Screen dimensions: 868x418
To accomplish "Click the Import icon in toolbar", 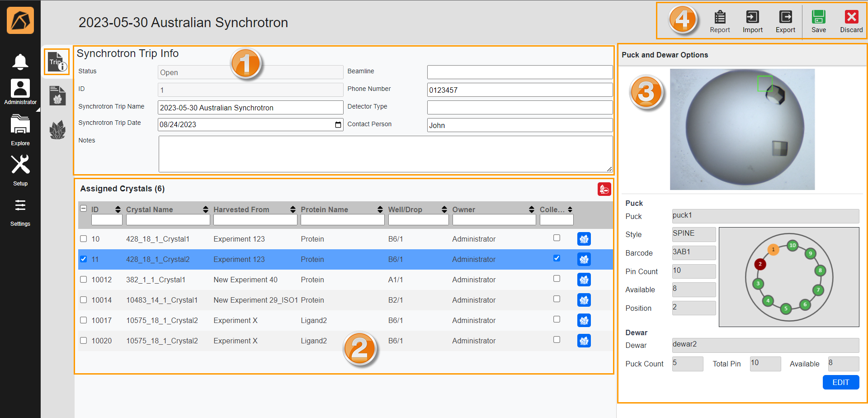I will (752, 18).
